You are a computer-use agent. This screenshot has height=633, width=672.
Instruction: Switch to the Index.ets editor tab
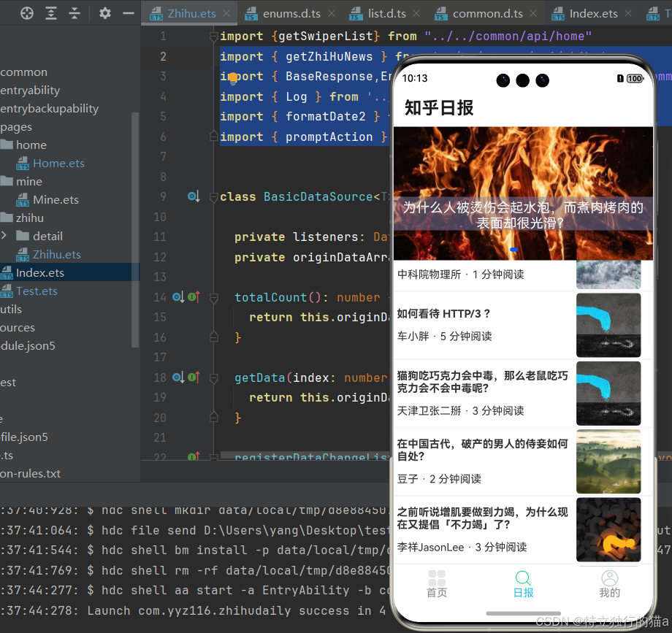(x=593, y=14)
